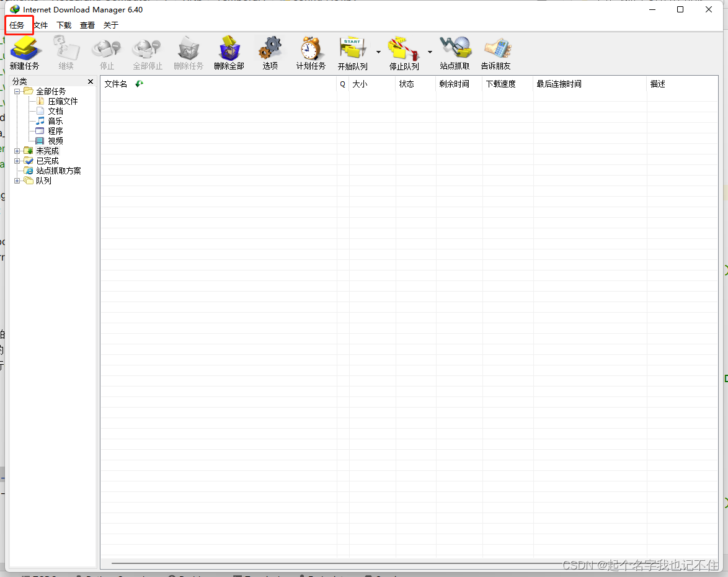Close the 分类 categories panel
This screenshot has width=728, height=577.
point(91,82)
